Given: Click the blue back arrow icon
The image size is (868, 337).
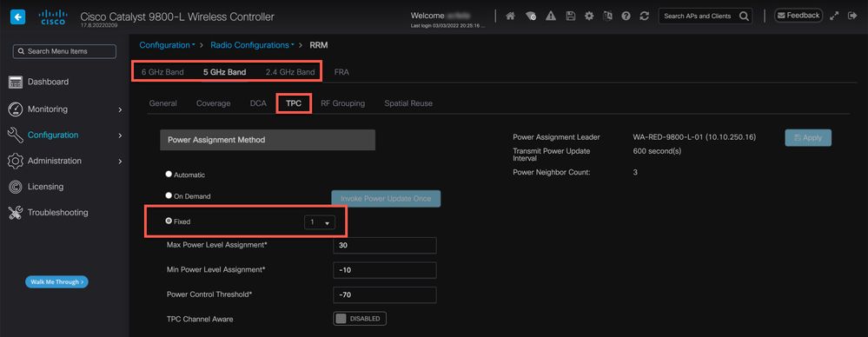Looking at the screenshot, I should [x=17, y=17].
